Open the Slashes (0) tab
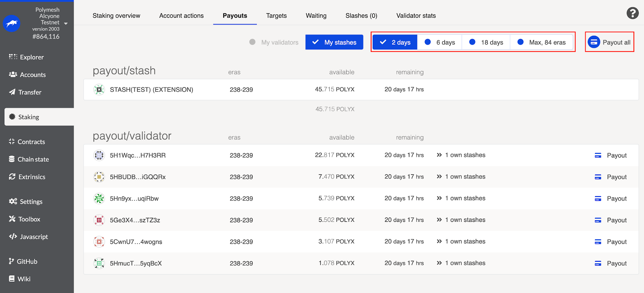The width and height of the screenshot is (644, 293). 361,16
